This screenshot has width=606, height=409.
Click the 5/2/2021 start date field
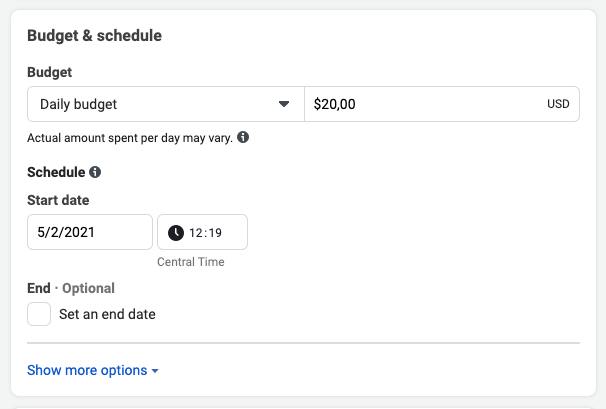click(89, 232)
